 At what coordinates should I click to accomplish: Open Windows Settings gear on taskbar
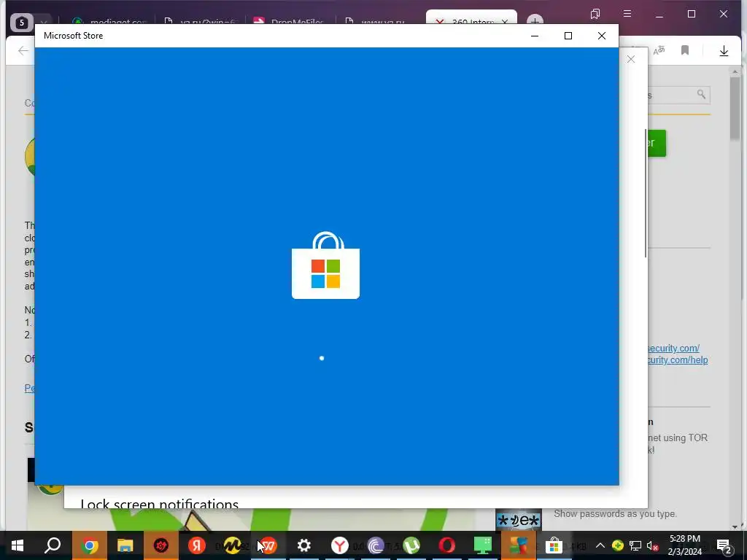[x=304, y=545]
